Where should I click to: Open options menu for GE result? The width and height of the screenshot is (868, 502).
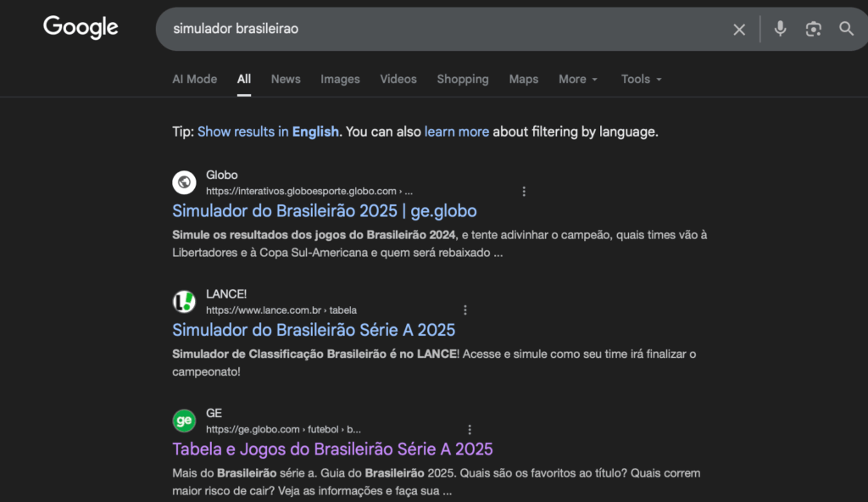tap(470, 430)
